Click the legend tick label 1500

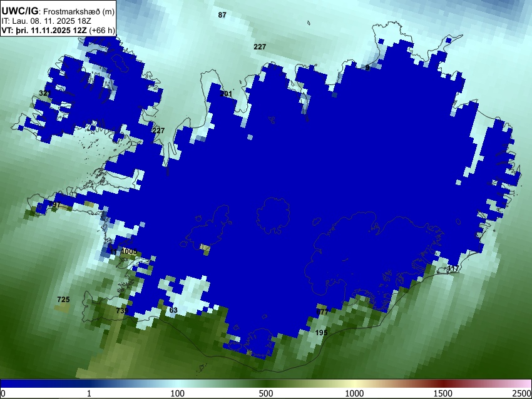[443, 393]
